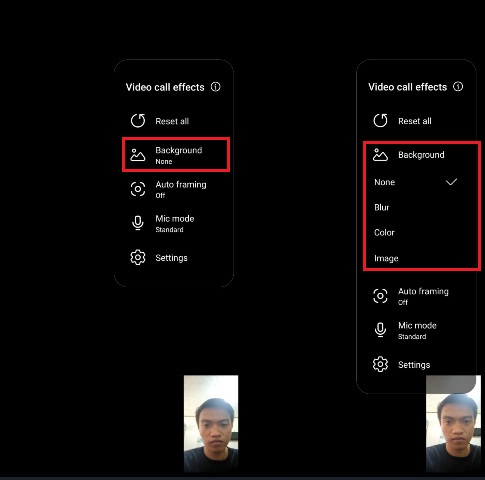This screenshot has height=480, width=485.
Task: Click the info icon in right panel header
Action: coord(458,87)
